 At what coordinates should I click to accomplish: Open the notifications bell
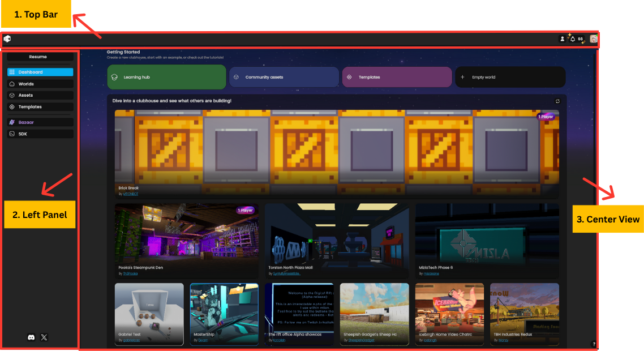click(572, 39)
